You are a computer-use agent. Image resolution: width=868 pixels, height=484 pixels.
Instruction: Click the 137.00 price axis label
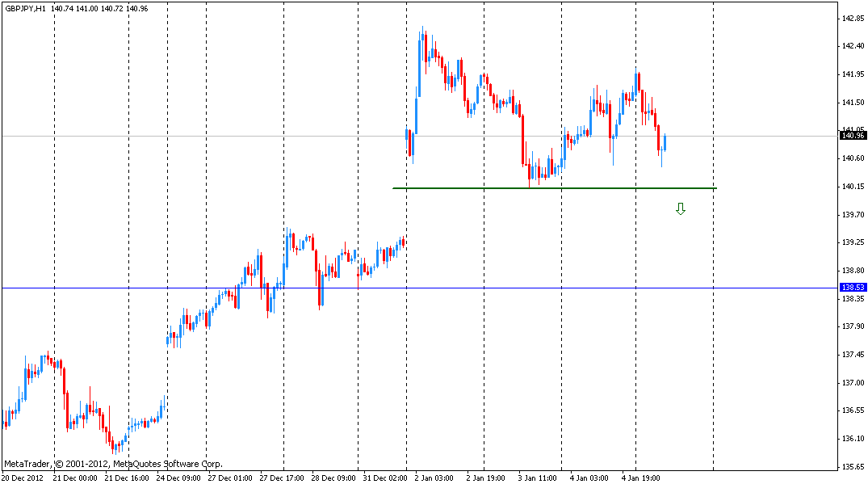[x=853, y=383]
